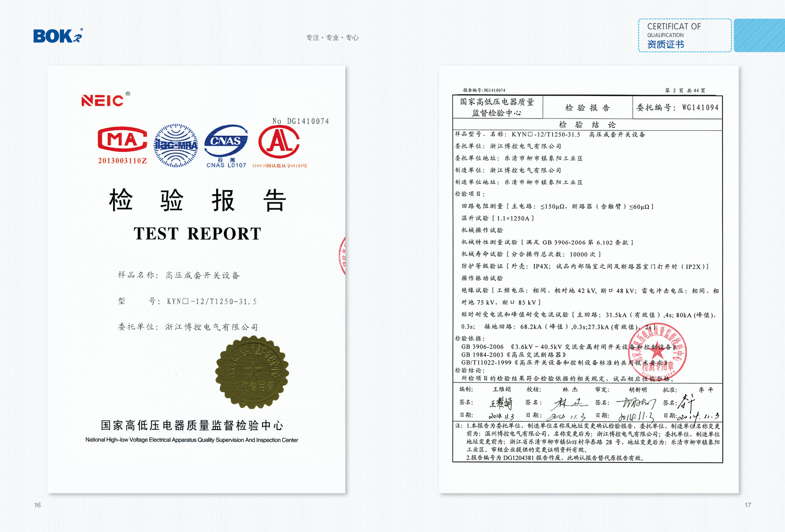Click the partial red stamp on the cover's right edge
The width and height of the screenshot is (785, 532).
(x=342, y=256)
